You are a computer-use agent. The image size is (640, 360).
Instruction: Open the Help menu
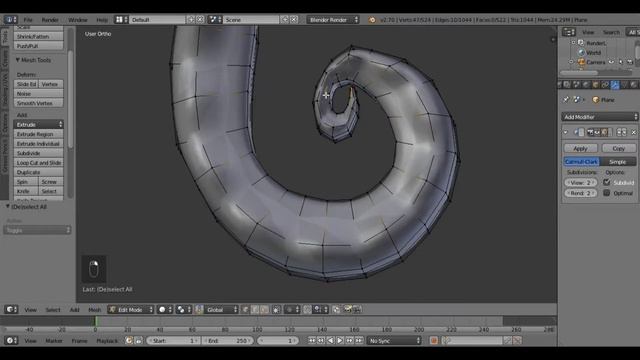102,20
